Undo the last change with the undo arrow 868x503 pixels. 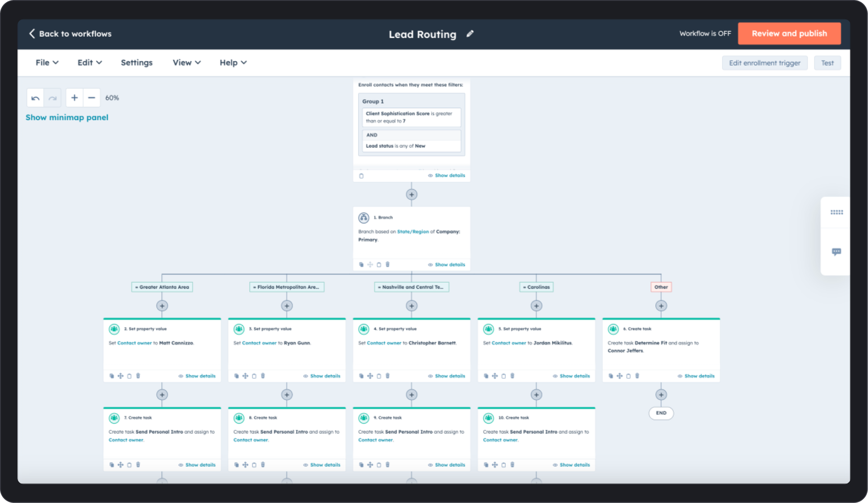(x=36, y=97)
